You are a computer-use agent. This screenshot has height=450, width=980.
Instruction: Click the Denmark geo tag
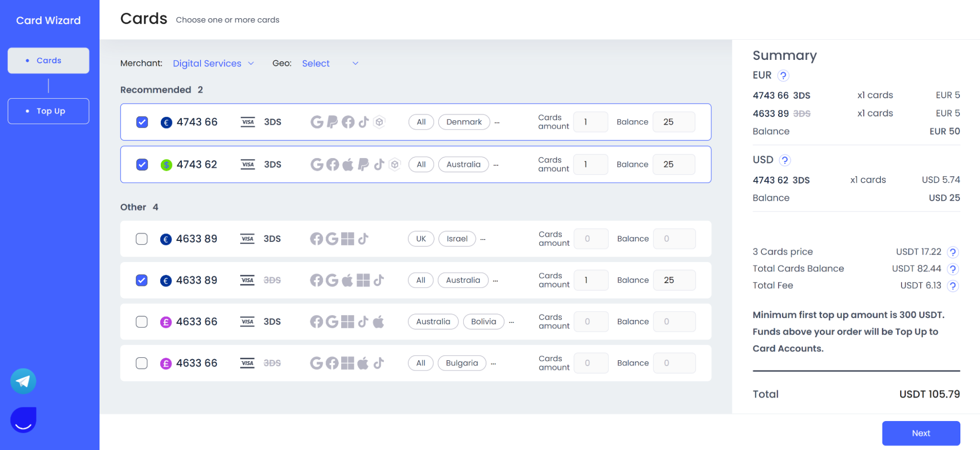(464, 122)
